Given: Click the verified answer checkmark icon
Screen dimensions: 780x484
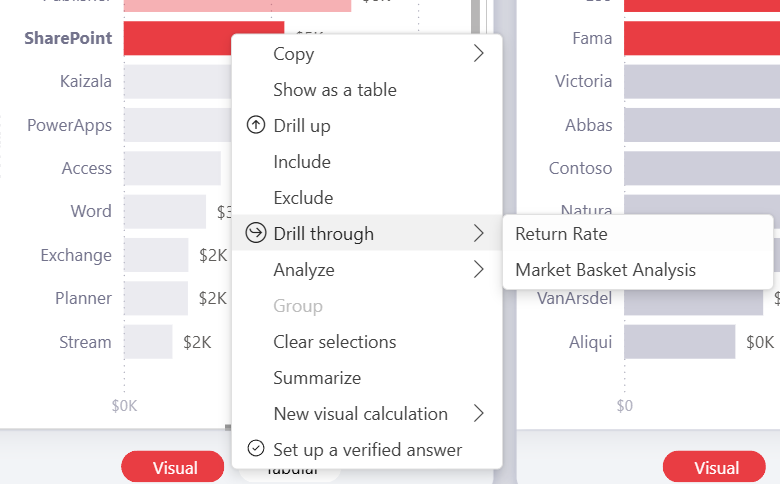Looking at the screenshot, I should click(256, 449).
